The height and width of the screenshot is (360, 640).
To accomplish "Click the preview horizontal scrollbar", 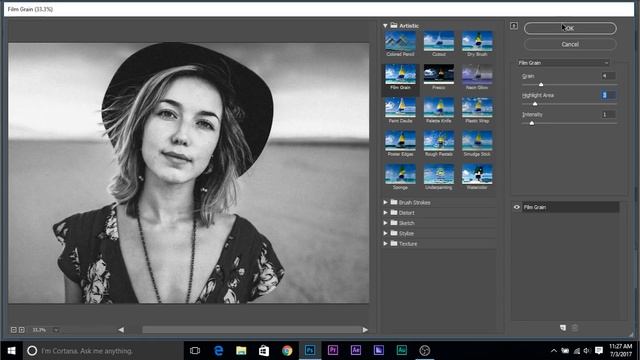I will pyautogui.click(x=252, y=330).
